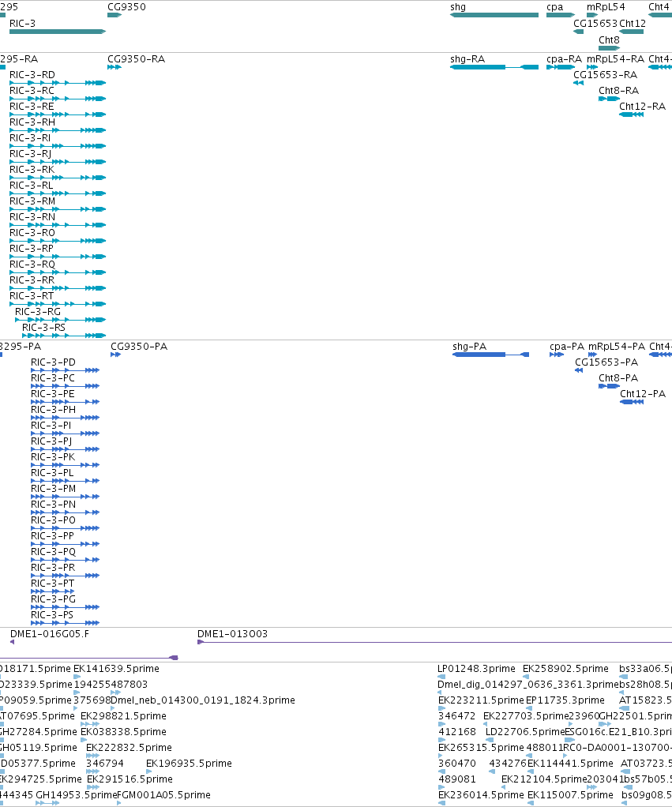This screenshot has width=672, height=807.
Task: Select the RIC-3 gene span bar
Action: pos(58,32)
